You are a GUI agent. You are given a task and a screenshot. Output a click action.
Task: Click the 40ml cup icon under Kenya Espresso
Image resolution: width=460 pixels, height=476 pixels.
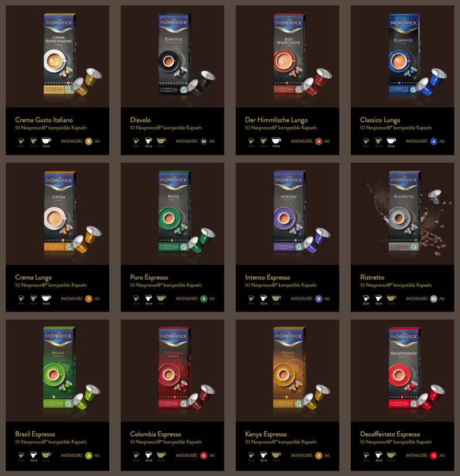point(263,455)
